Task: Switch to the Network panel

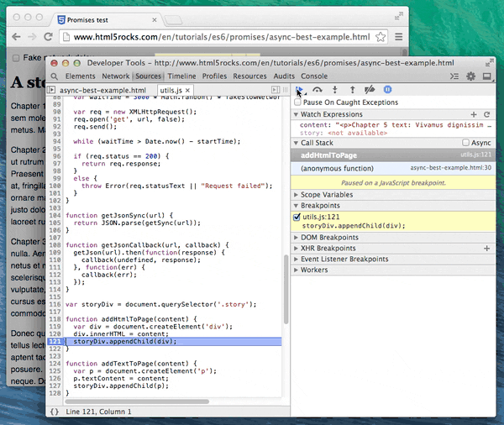Action: (116, 76)
